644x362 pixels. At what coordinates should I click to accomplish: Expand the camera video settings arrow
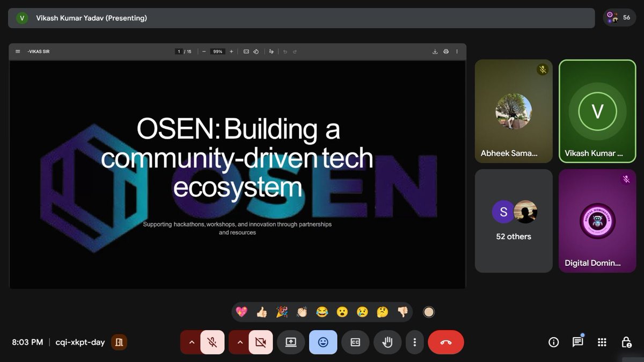(x=239, y=342)
